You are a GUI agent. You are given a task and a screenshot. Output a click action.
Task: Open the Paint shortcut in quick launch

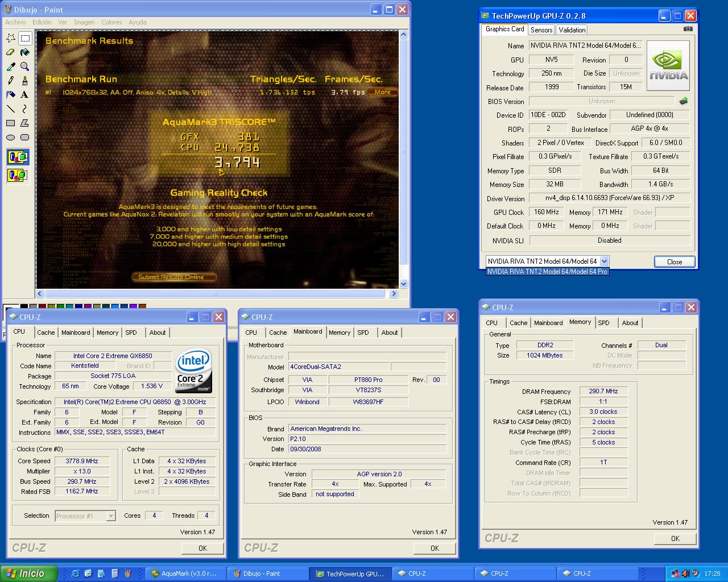[x=127, y=573]
